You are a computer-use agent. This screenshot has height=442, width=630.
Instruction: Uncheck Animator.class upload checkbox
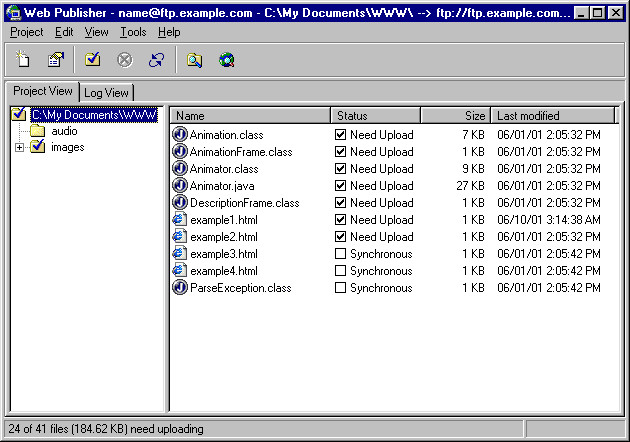tap(340, 168)
